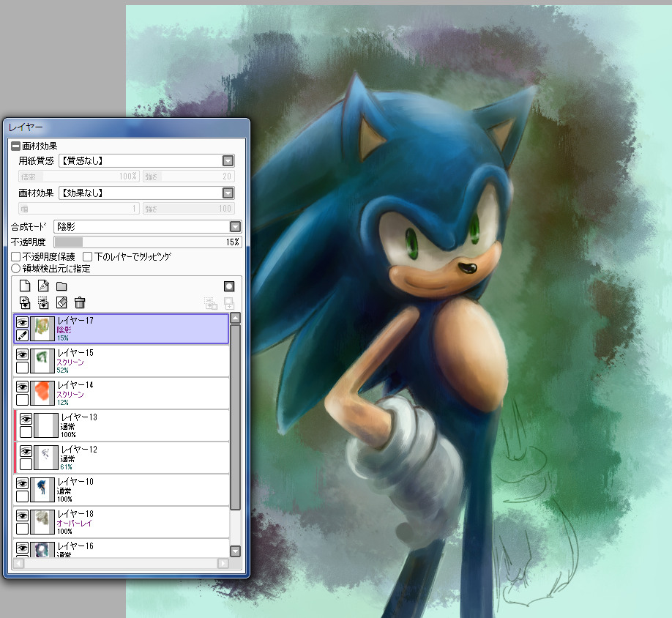Toggle the eye icon of レイヤー16

pos(22,548)
